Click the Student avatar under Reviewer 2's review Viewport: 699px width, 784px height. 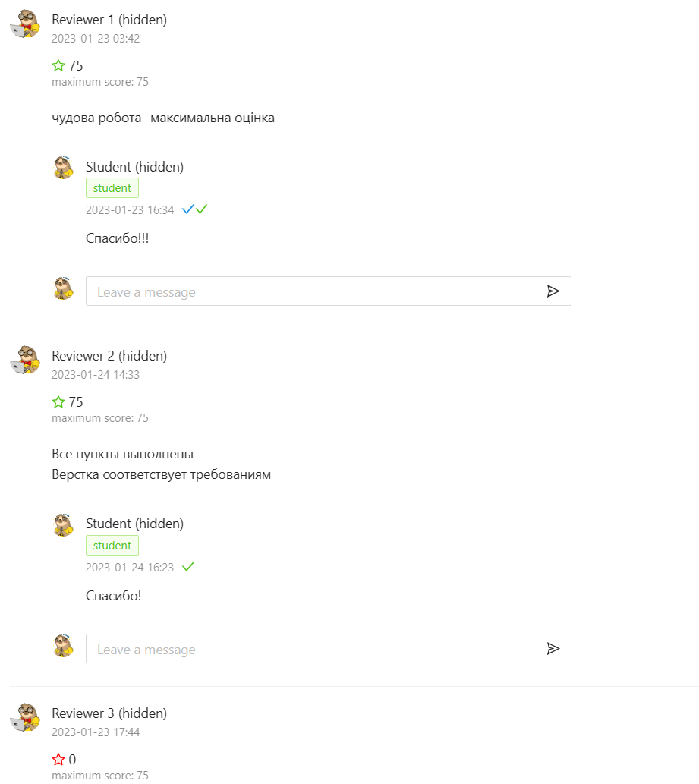(x=64, y=524)
